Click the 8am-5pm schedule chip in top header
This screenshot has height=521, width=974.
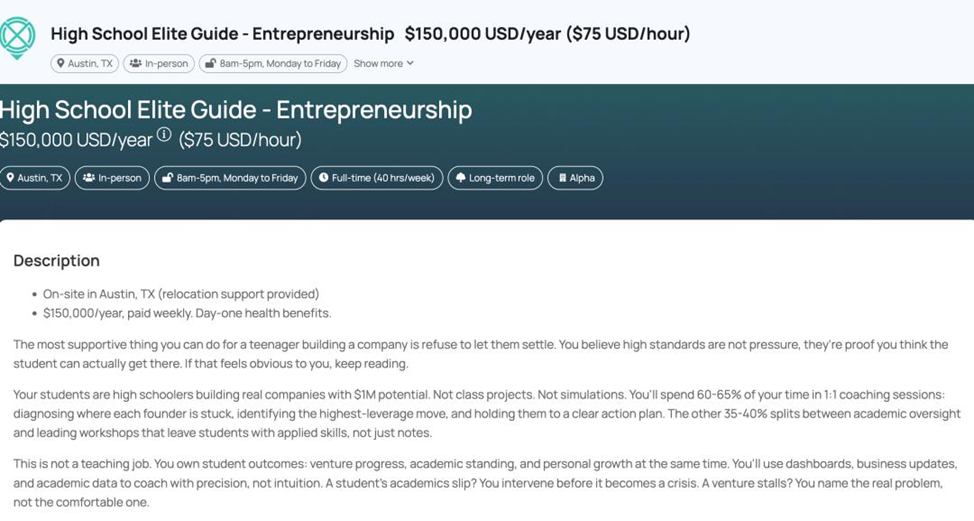tap(273, 63)
